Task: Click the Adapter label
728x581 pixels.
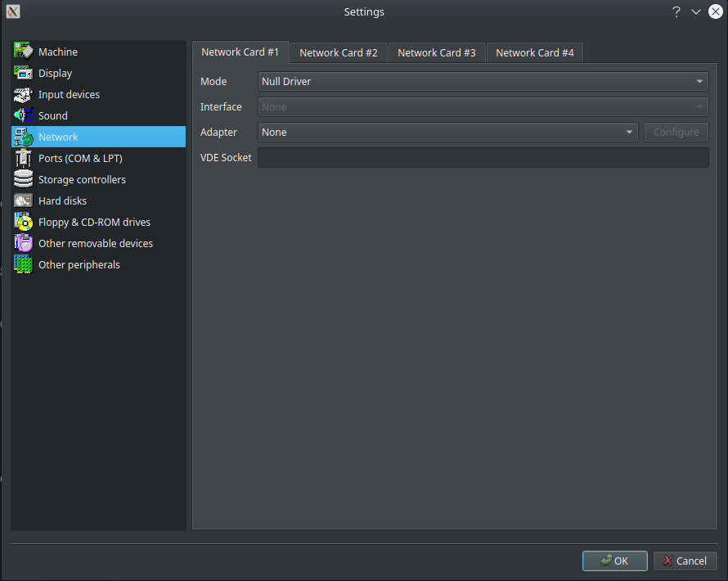Action: click(x=218, y=133)
